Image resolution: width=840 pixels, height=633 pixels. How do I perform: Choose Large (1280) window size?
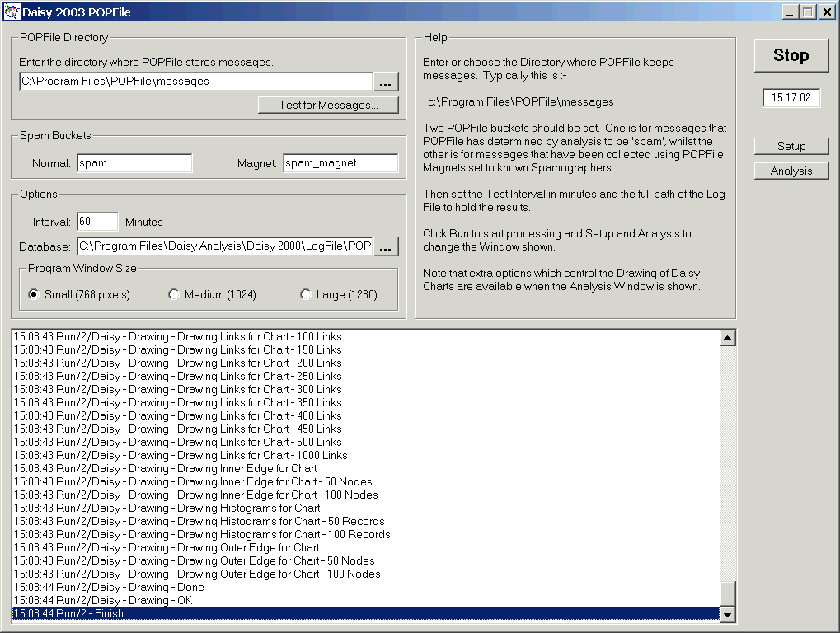pos(306,295)
